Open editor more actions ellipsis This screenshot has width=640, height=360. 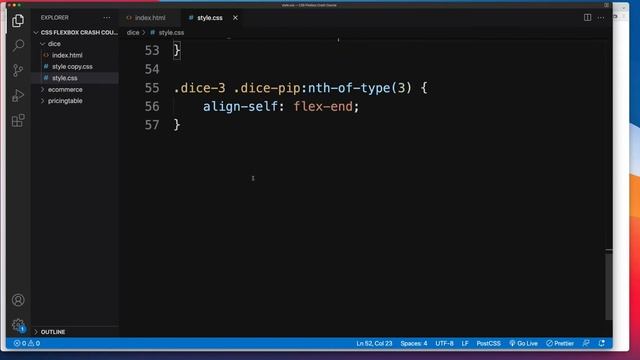601,18
